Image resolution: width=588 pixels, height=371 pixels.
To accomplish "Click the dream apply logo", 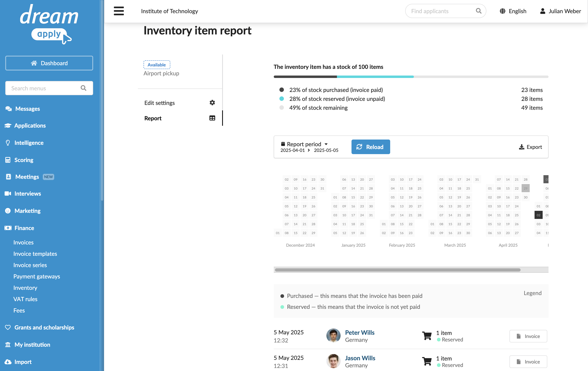I will click(49, 24).
